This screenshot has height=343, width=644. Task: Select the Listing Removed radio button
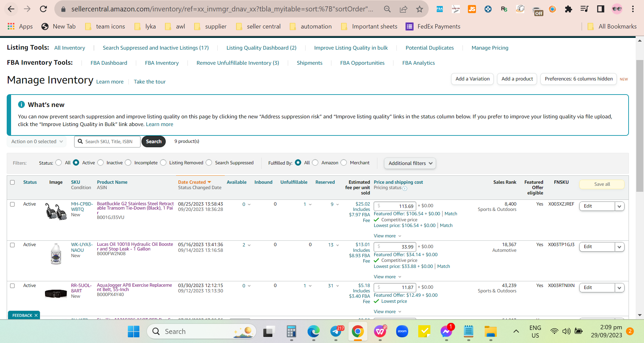[x=163, y=163]
